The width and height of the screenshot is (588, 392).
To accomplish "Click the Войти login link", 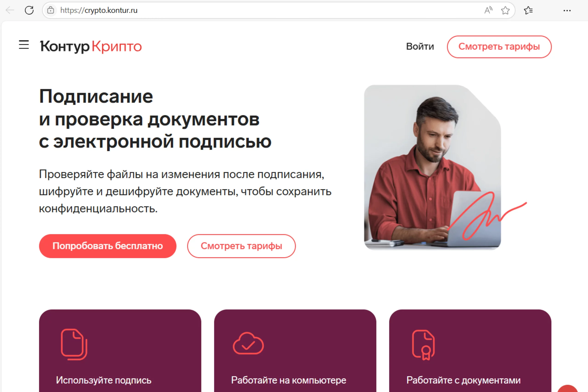I will point(420,46).
